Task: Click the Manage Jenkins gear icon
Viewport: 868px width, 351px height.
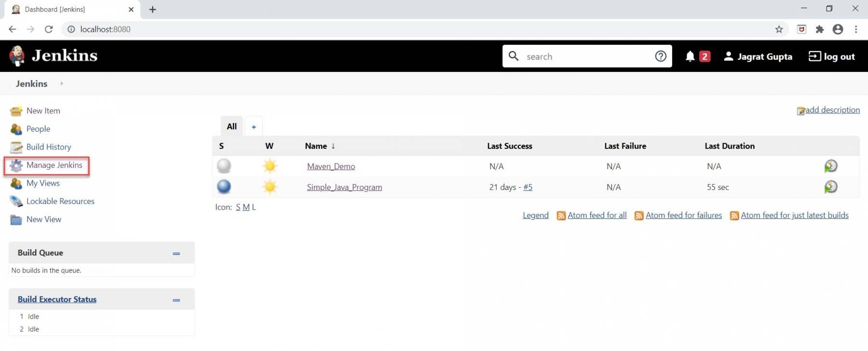Action: (16, 165)
